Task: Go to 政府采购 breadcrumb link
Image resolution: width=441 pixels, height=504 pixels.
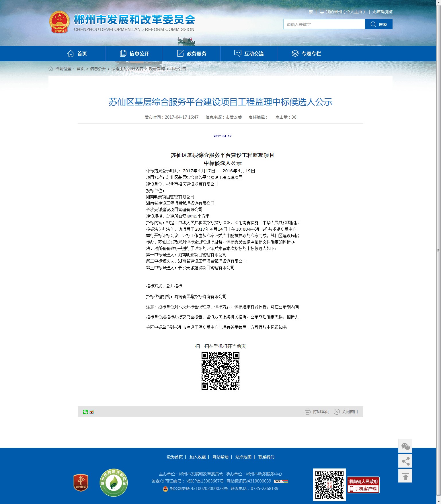Action: click(157, 69)
